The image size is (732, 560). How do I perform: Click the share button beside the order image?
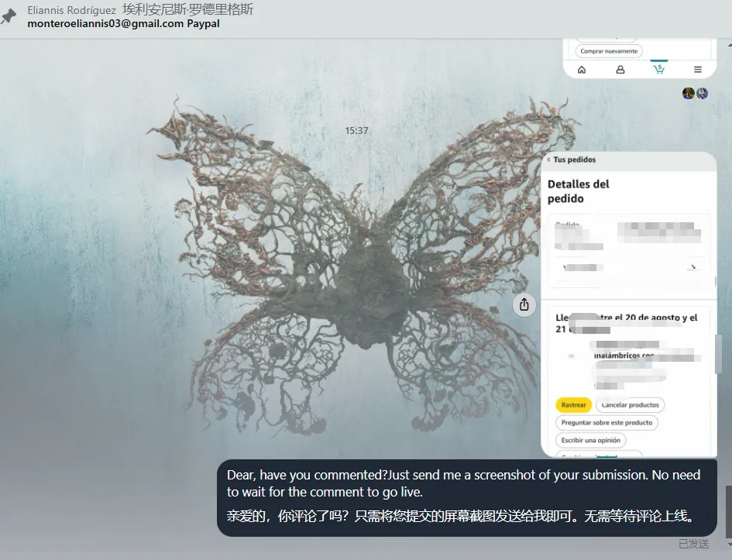pyautogui.click(x=524, y=304)
